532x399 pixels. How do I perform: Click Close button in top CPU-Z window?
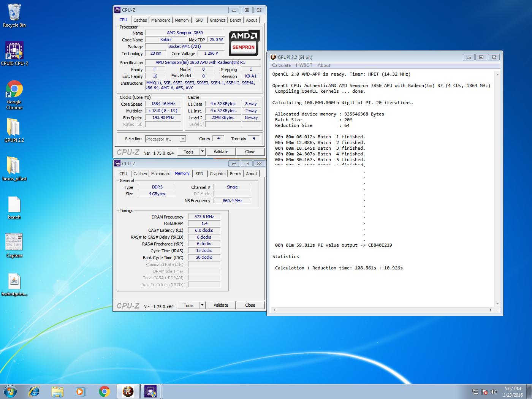tap(250, 152)
